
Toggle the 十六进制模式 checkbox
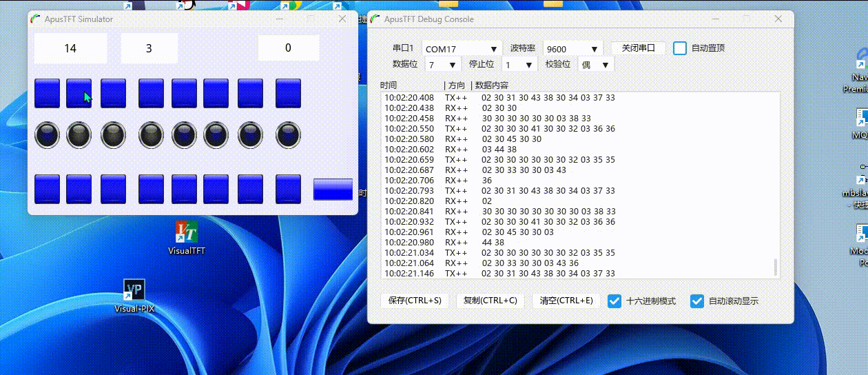[x=614, y=301]
